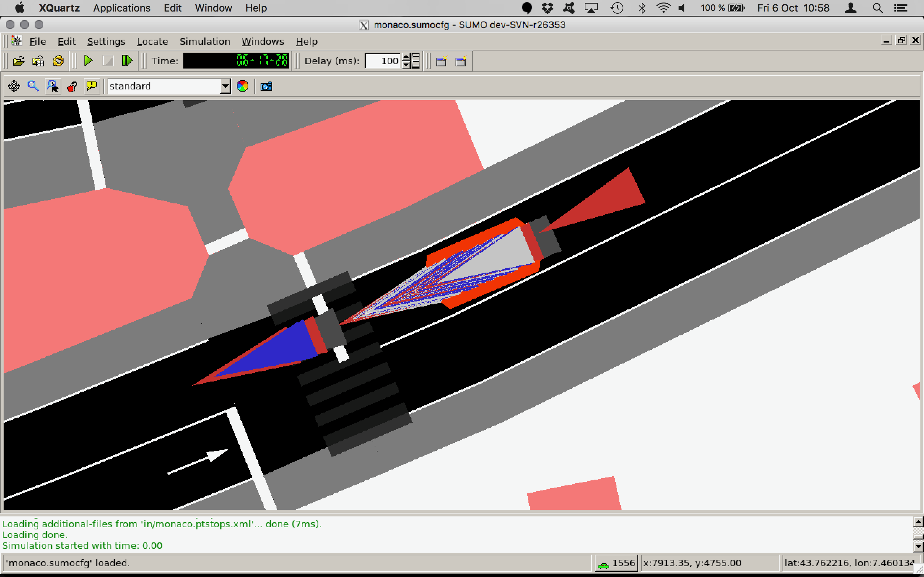Recenter the view with the crosshair icon
924x577 pixels.
click(x=14, y=86)
